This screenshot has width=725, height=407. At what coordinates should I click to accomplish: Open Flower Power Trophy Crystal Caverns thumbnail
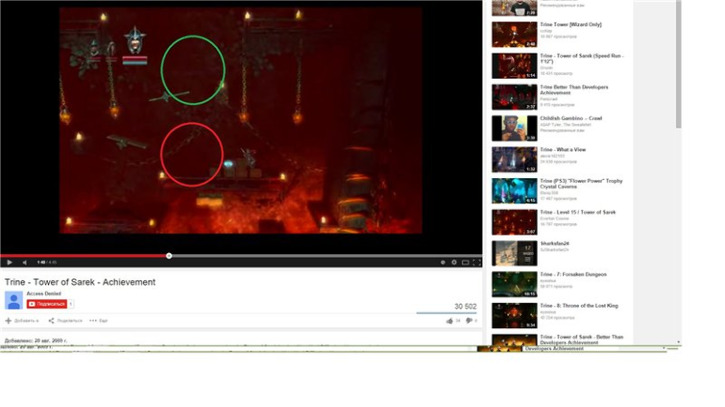(514, 191)
